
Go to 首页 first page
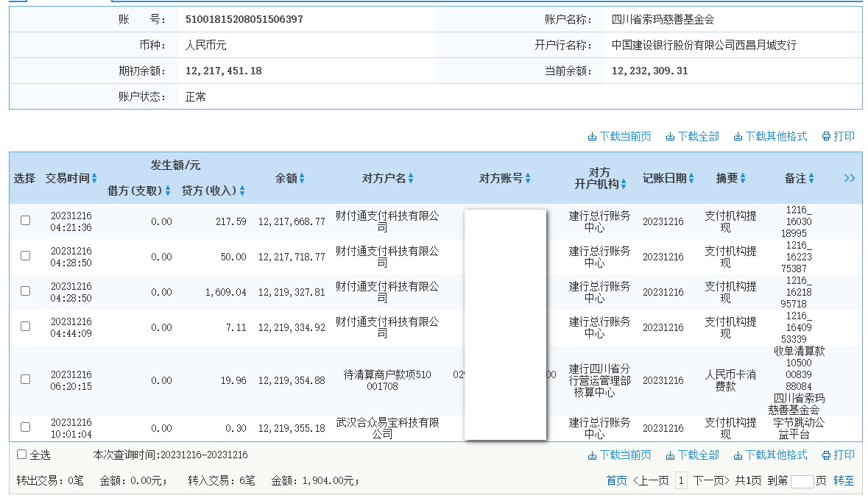pos(617,480)
